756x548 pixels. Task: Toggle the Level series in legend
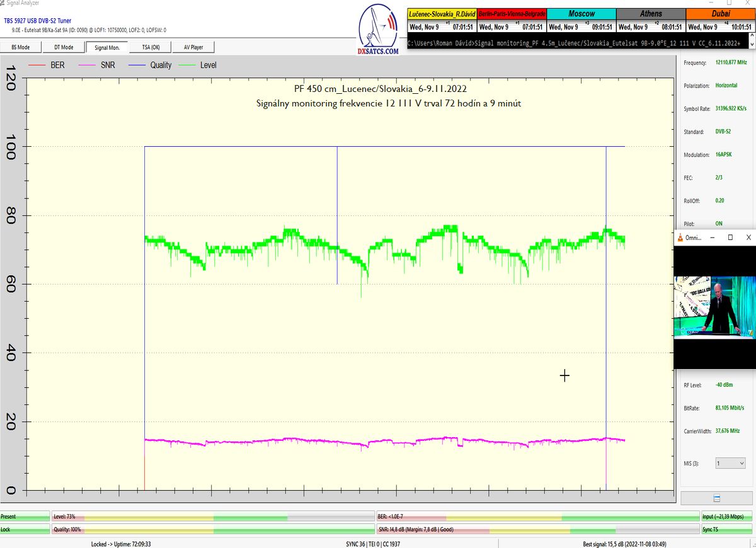click(198, 65)
